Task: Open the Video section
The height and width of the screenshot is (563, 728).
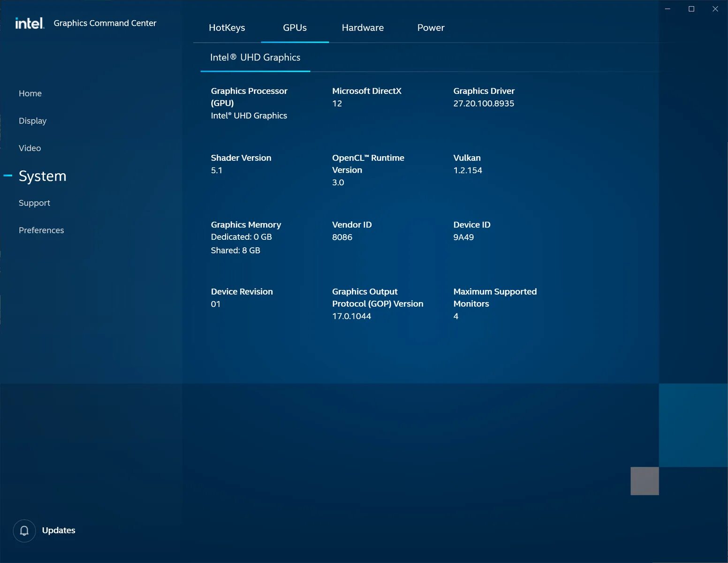Action: click(x=30, y=148)
